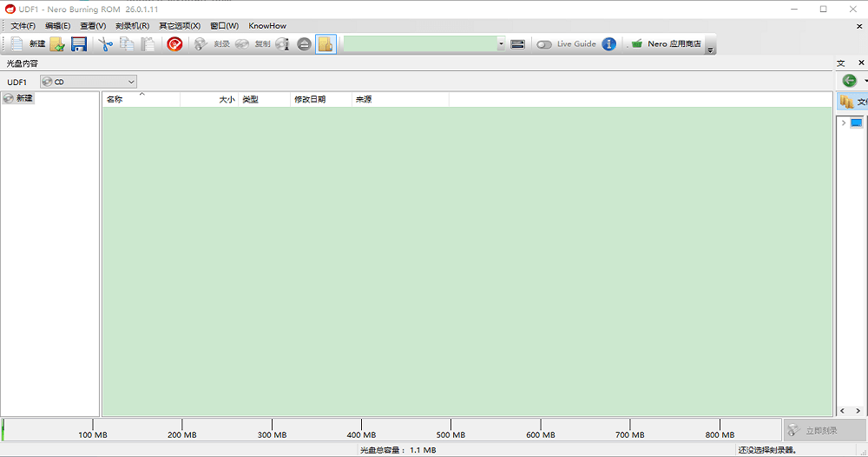
Task: Expand the computer tree node
Action: 843,123
